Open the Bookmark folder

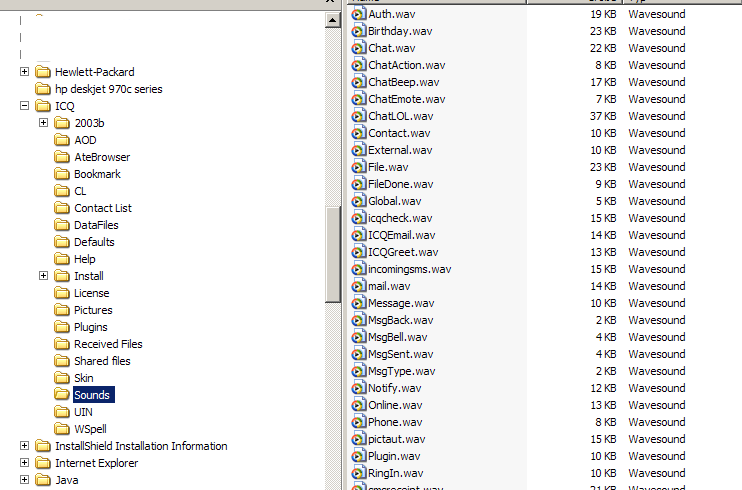(97, 174)
